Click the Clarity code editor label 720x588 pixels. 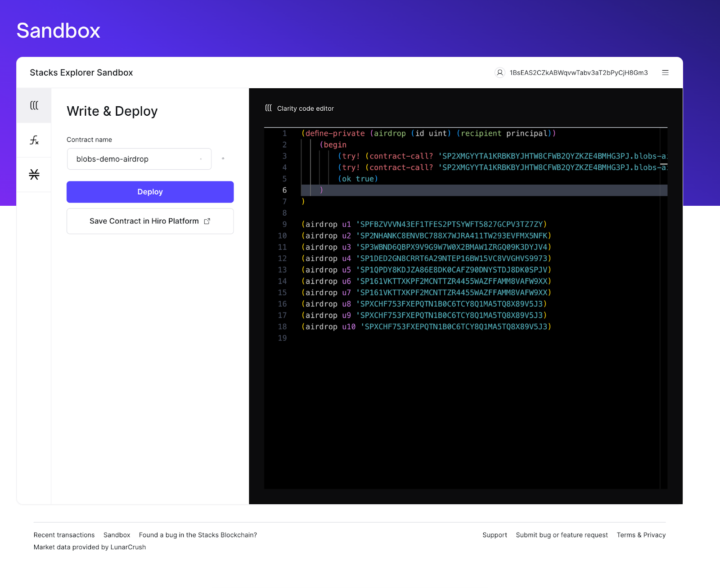point(306,109)
